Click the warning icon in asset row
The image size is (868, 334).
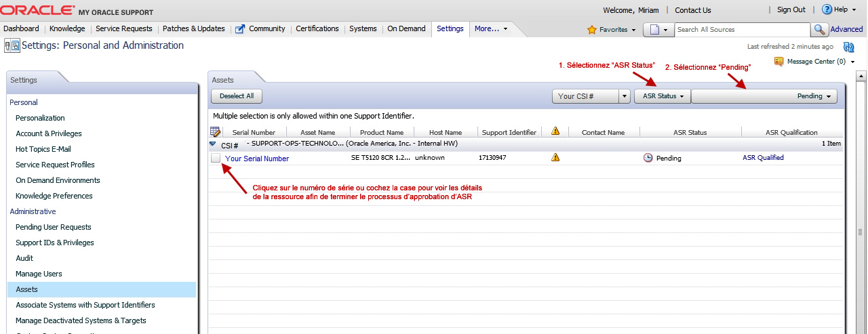(555, 157)
